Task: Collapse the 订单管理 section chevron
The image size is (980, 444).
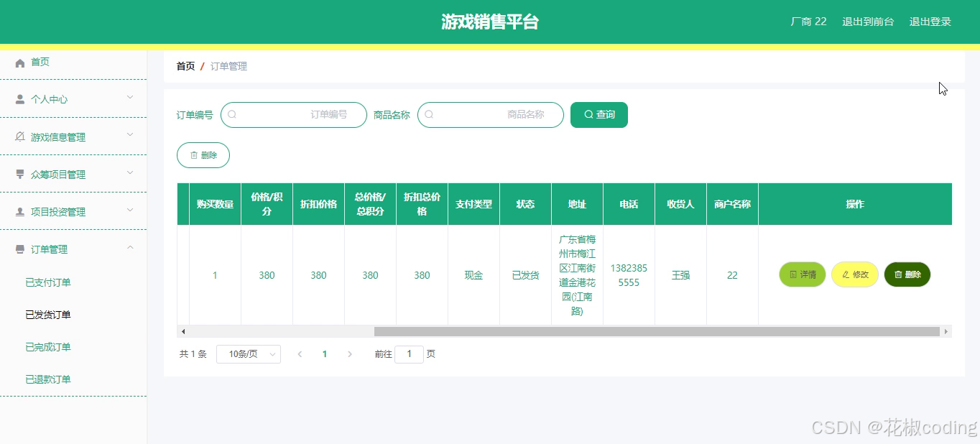Action: click(130, 246)
